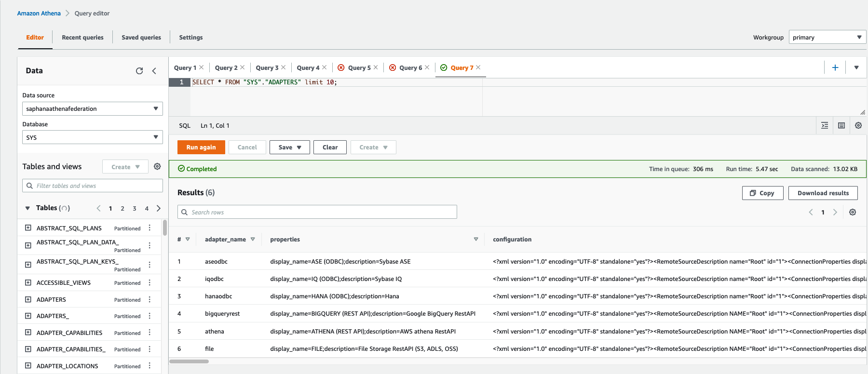The height and width of the screenshot is (374, 868).
Task: Click the horizontal scrollbar under results
Action: (x=189, y=361)
